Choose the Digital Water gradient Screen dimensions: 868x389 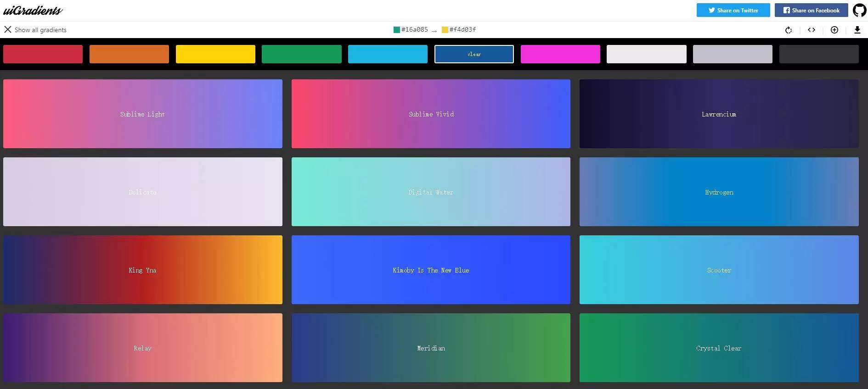431,192
